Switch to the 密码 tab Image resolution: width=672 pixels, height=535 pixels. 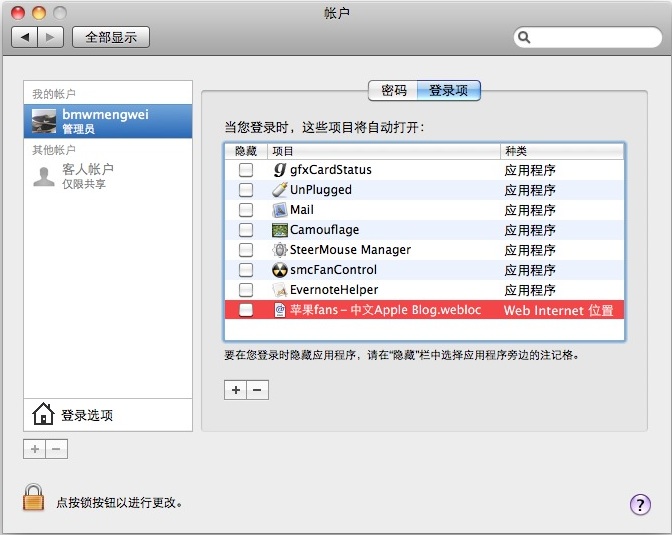click(x=393, y=90)
